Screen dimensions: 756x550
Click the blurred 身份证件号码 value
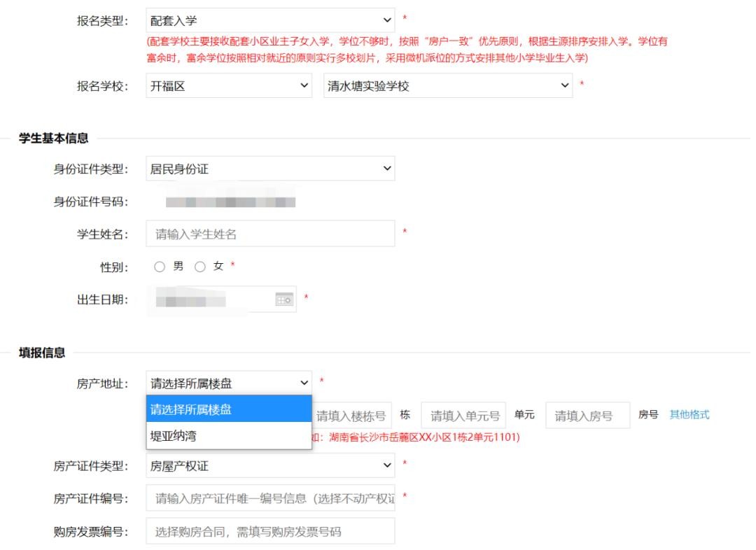tap(230, 202)
